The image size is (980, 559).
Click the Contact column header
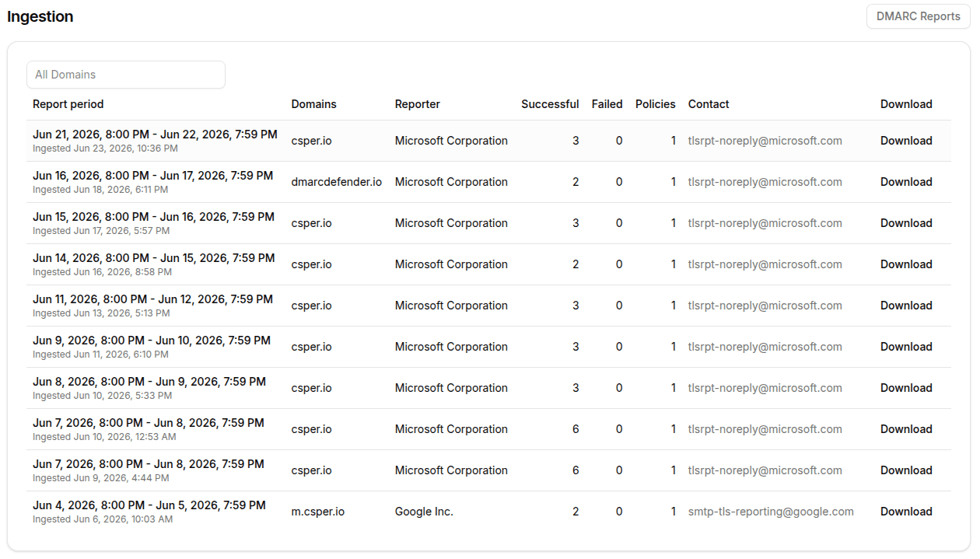pyautogui.click(x=709, y=104)
